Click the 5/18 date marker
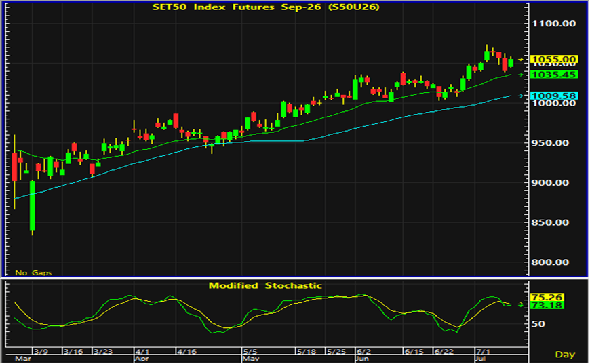The width and height of the screenshot is (590, 364). pos(307,352)
